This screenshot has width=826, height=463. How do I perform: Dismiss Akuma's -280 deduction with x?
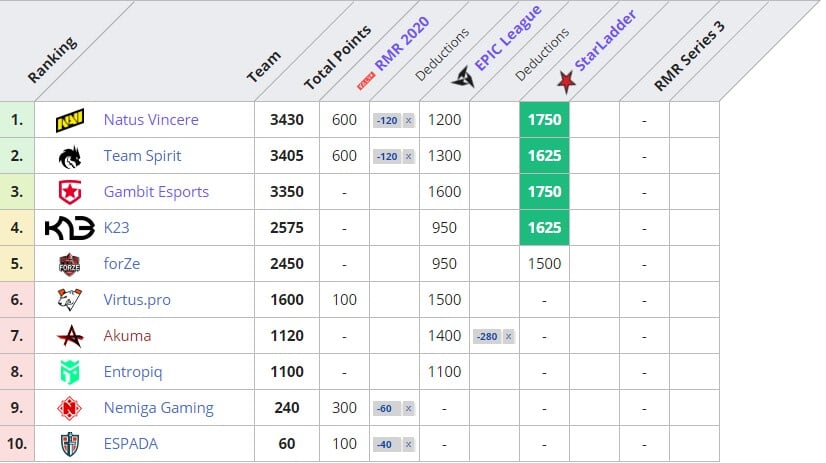point(508,337)
